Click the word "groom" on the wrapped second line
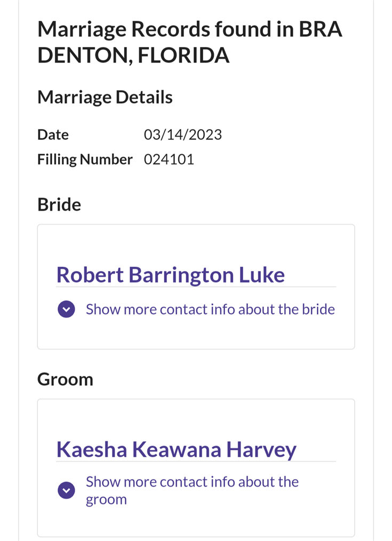The image size is (392, 541). pos(106,500)
